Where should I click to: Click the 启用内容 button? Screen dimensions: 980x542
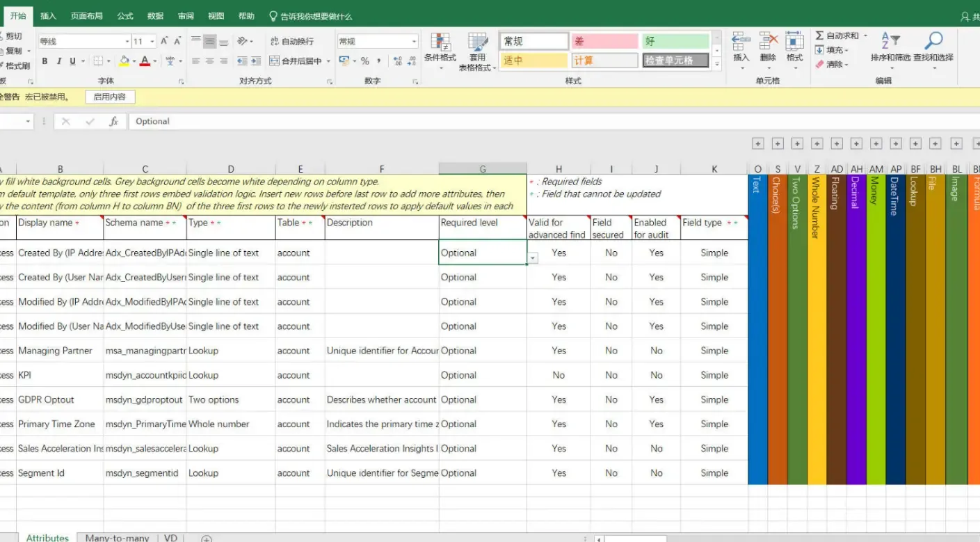click(x=110, y=97)
